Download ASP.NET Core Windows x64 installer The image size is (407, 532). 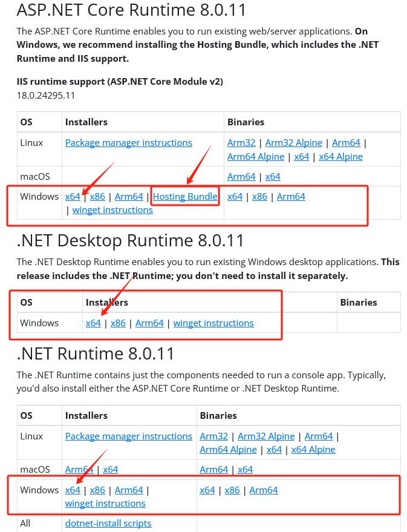coord(73,197)
